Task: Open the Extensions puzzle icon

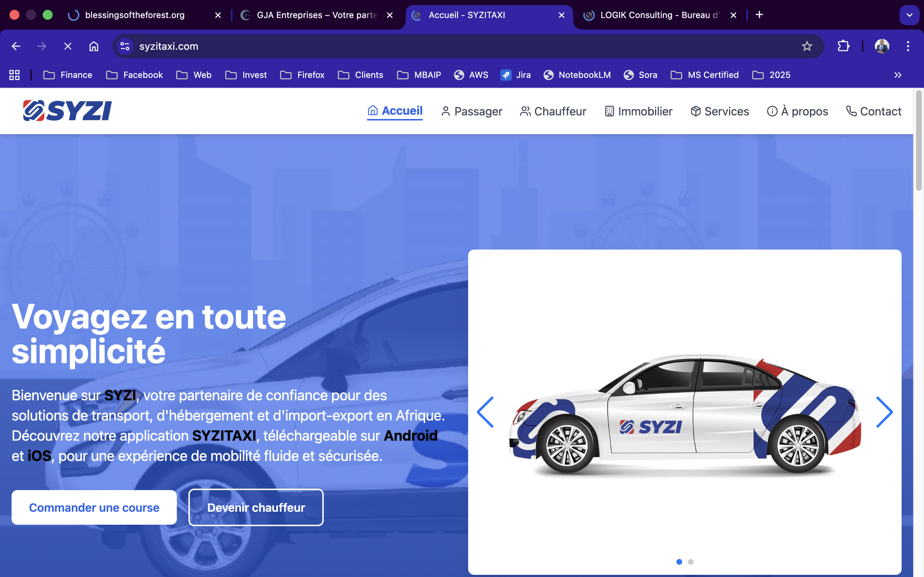Action: point(843,46)
